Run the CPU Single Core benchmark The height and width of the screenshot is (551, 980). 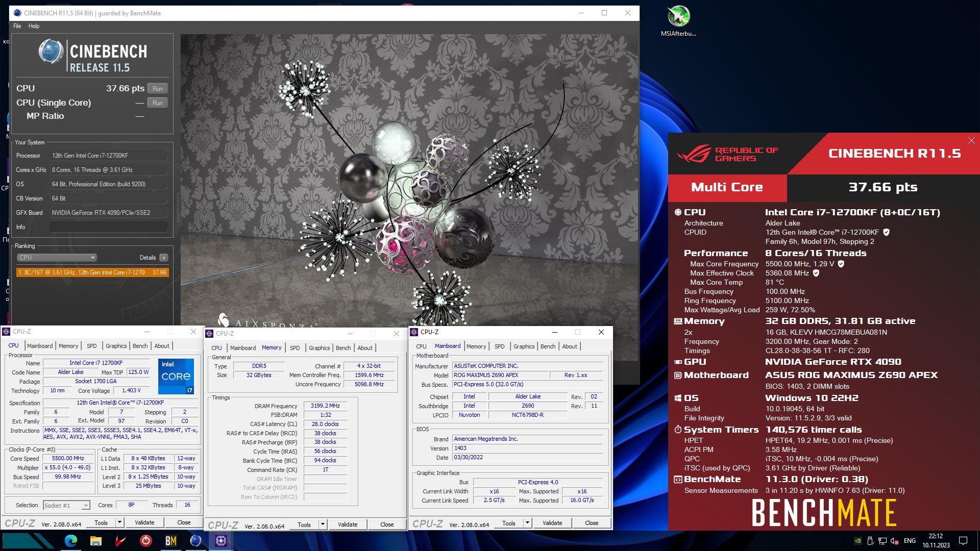point(158,103)
